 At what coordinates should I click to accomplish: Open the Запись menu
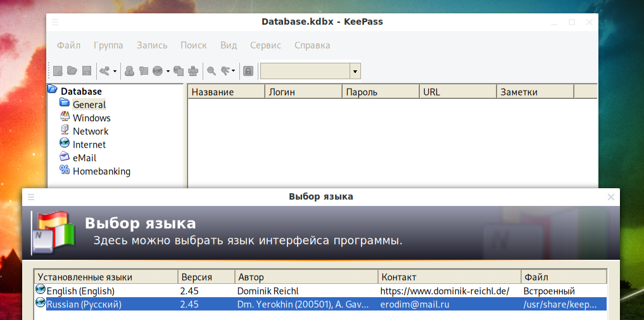[x=152, y=45]
